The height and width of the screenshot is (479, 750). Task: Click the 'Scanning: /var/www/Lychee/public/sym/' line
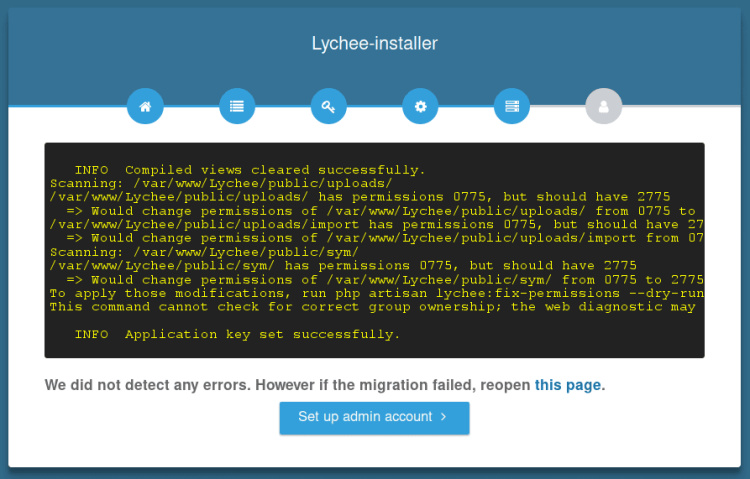(204, 252)
